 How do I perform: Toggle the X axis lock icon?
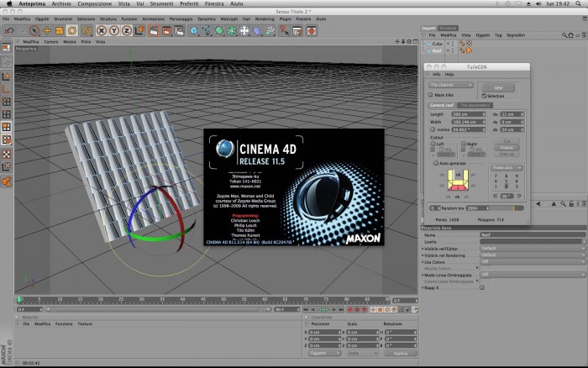click(x=102, y=31)
